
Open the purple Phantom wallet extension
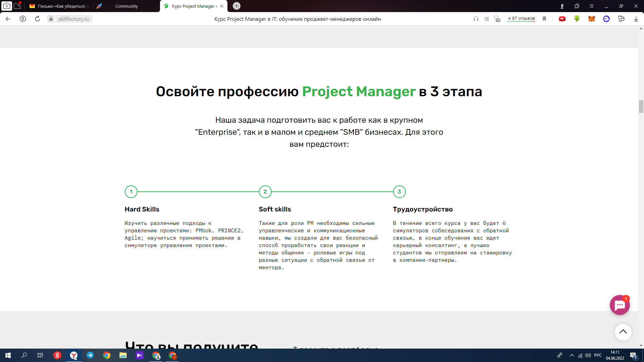606,19
